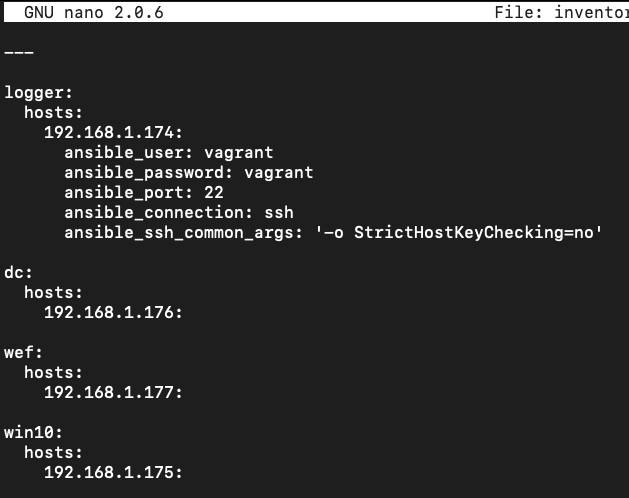The image size is (629, 498).
Task: Click the StrictHostKeyChecking=no value text
Action: pyautogui.click(x=474, y=233)
